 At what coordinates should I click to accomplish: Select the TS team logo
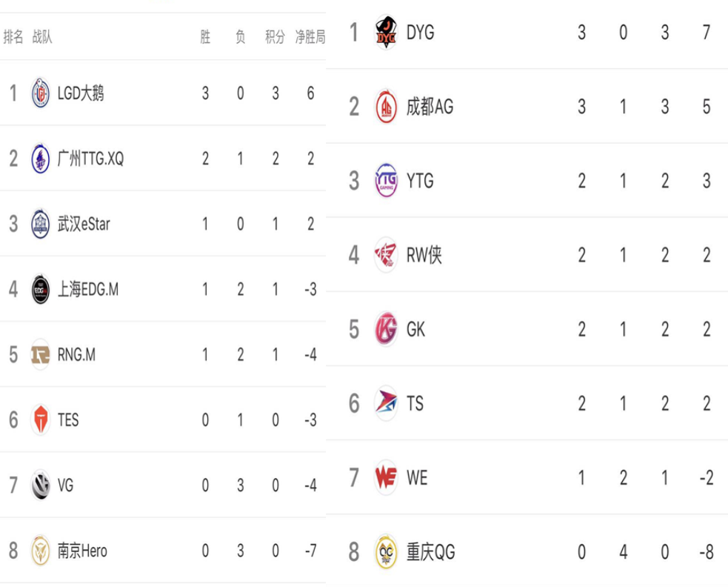[x=386, y=403]
